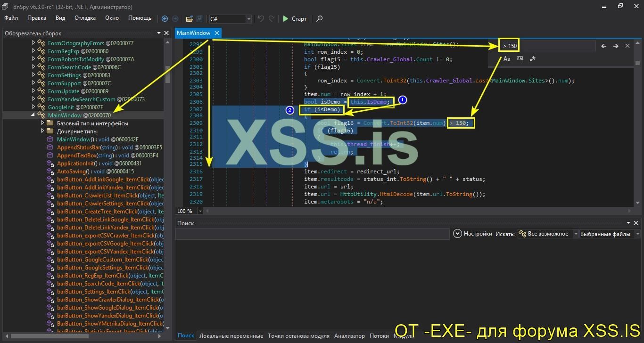
Task: Click the magnifier search icon in toolbar
Action: pos(319,19)
